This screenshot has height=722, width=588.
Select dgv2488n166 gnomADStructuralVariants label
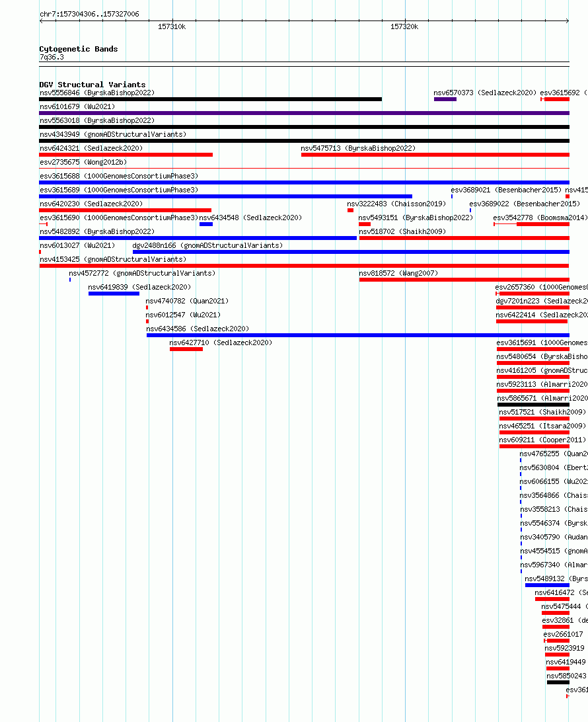(x=207, y=245)
